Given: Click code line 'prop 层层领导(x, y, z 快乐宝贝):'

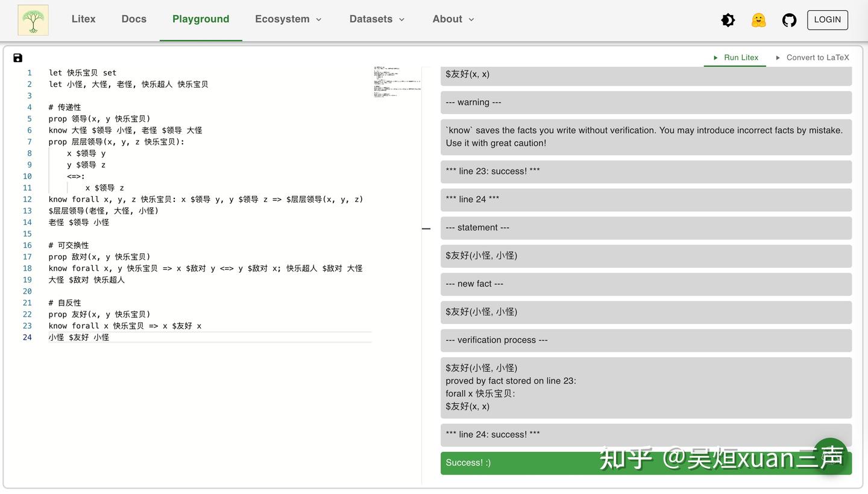Looking at the screenshot, I should (x=116, y=142).
